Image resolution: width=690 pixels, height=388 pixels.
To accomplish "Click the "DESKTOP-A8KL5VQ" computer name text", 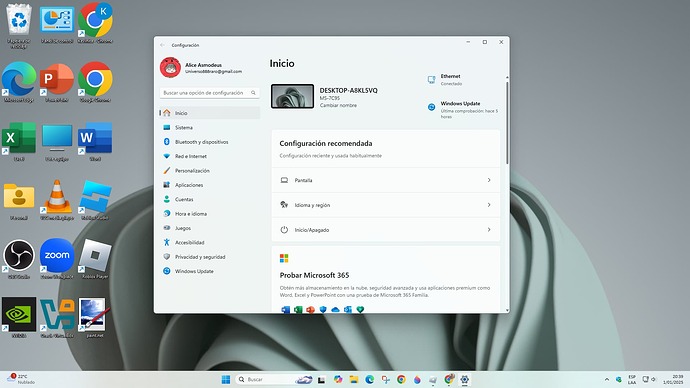I will 349,90.
